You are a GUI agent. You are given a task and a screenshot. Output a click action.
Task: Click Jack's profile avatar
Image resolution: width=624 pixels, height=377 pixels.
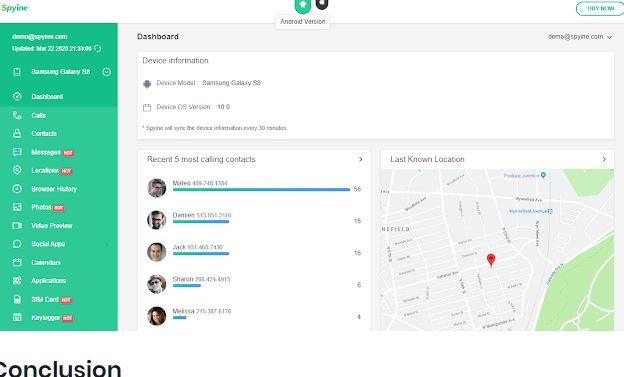(x=156, y=252)
